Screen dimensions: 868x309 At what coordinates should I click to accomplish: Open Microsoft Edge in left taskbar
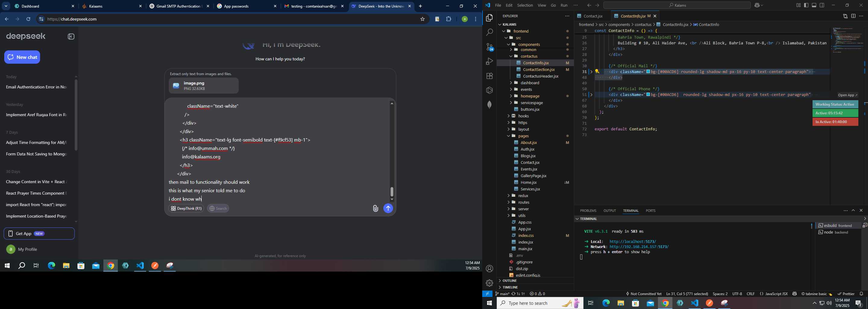tap(51, 266)
